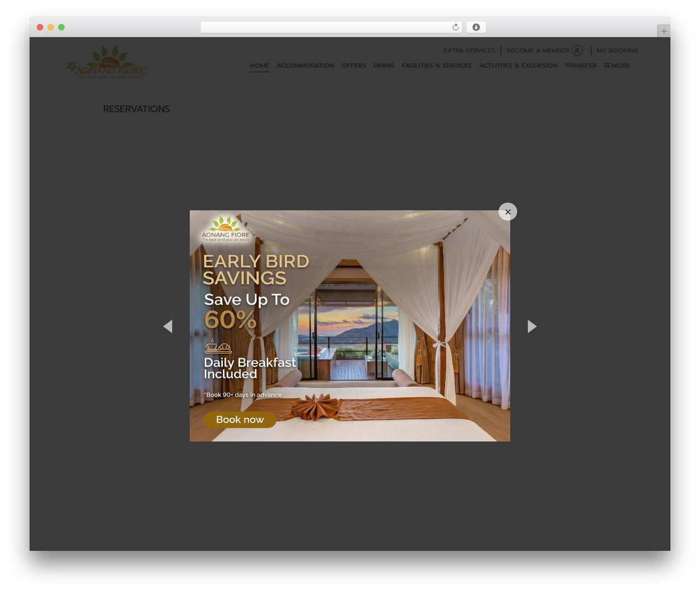
Task: Click the Reservations heading
Action: [x=136, y=109]
